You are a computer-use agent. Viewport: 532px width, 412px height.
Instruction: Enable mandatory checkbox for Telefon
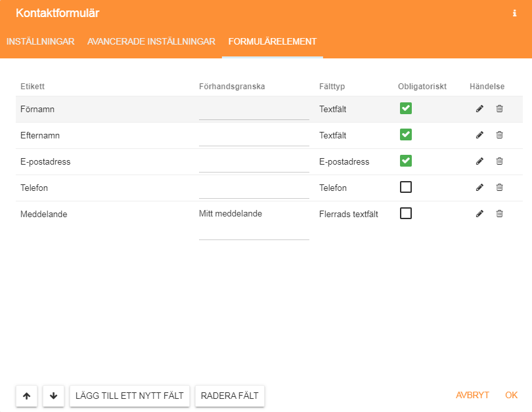tap(406, 187)
